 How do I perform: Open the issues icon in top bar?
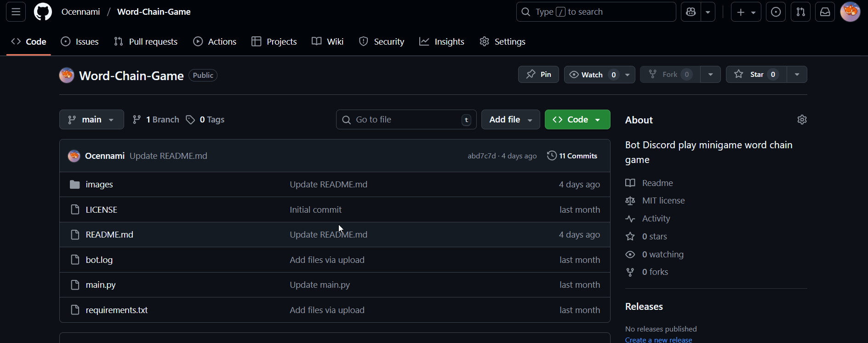[x=776, y=12]
